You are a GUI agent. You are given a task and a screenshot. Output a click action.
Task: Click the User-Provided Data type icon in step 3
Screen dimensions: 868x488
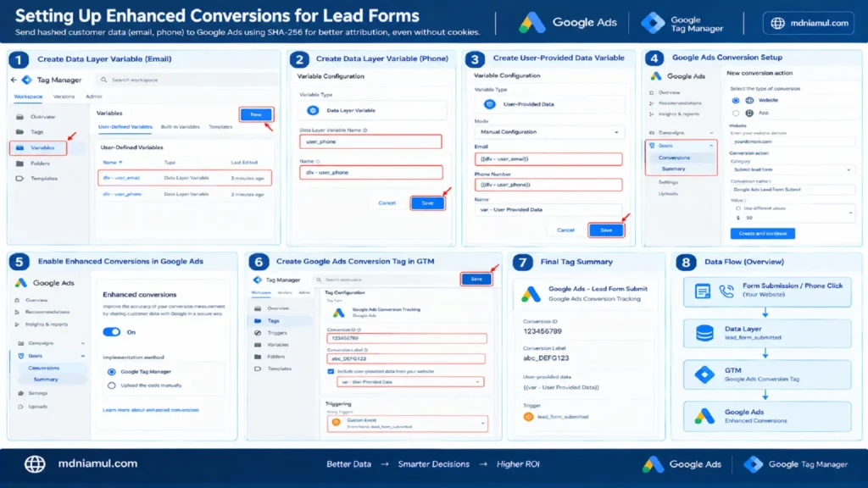pos(489,104)
